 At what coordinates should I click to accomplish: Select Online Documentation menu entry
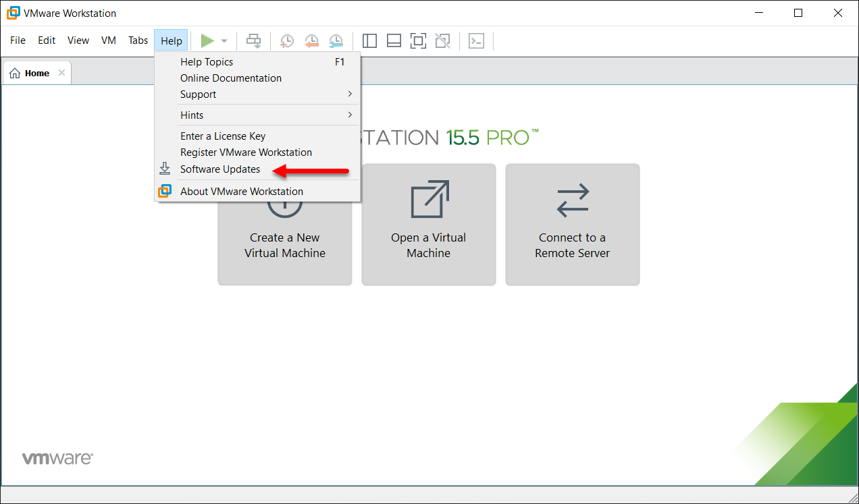[x=257, y=78]
